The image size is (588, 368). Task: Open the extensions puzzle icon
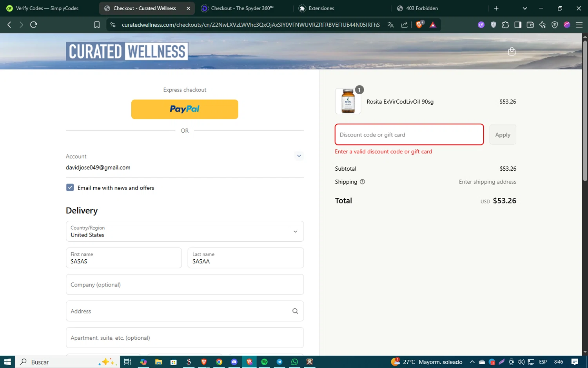pyautogui.click(x=506, y=25)
